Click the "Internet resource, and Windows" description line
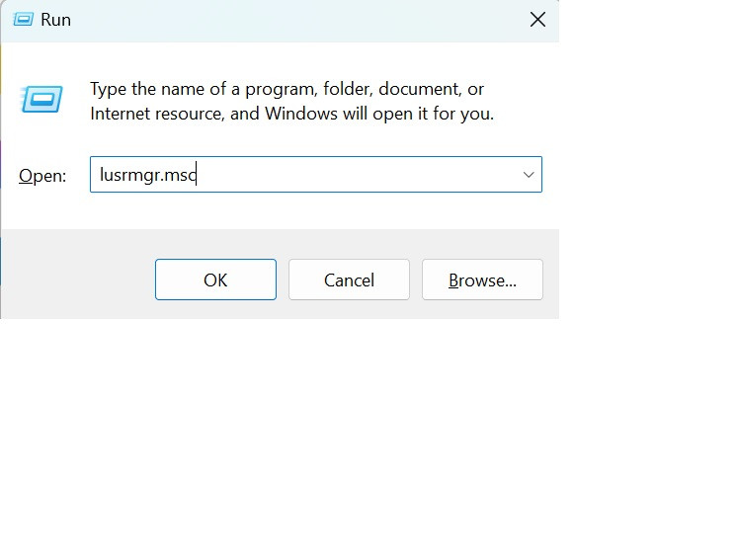Viewport: 737px width, 560px height. pyautogui.click(x=291, y=114)
